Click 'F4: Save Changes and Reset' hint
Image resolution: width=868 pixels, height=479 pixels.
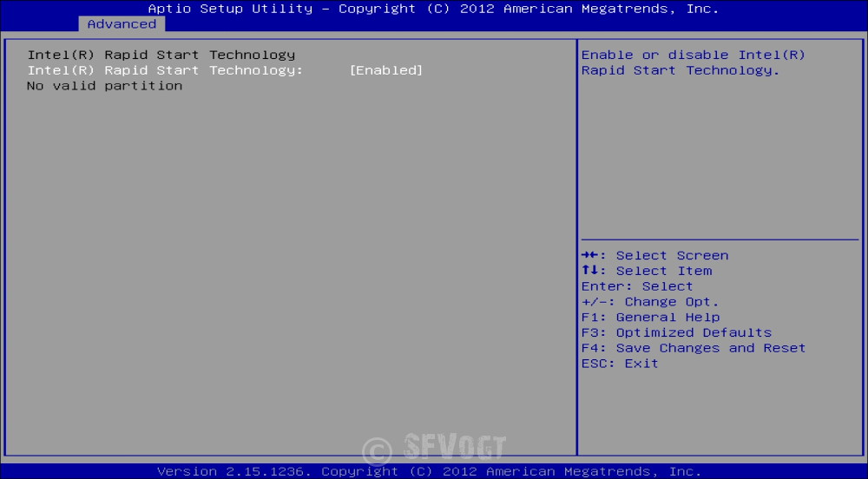point(693,349)
